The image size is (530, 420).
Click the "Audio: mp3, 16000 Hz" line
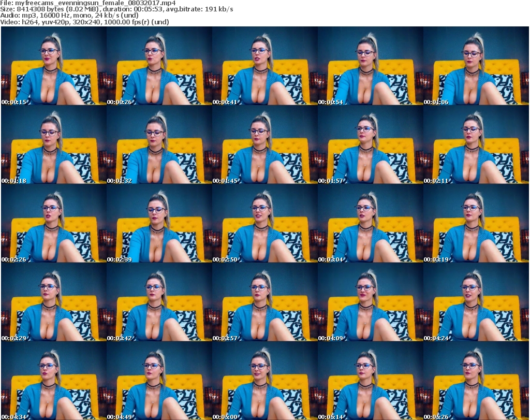69,16
